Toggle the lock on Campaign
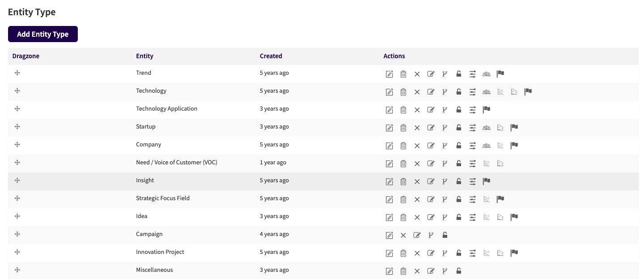The width and height of the screenshot is (644, 279). tap(445, 235)
